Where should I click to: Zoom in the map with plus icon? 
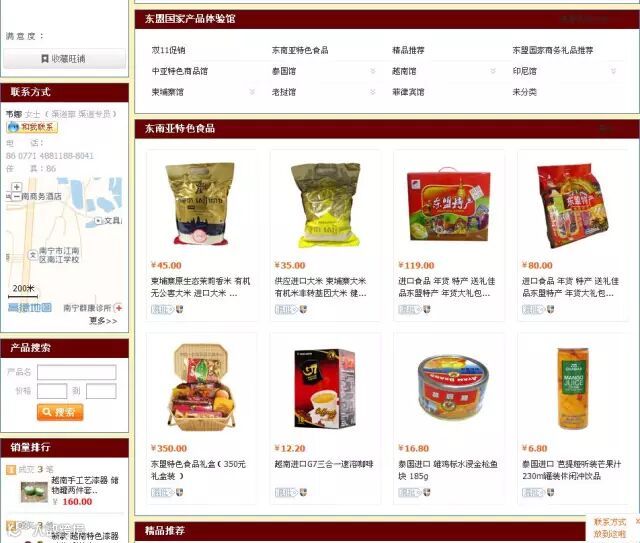click(x=16, y=187)
